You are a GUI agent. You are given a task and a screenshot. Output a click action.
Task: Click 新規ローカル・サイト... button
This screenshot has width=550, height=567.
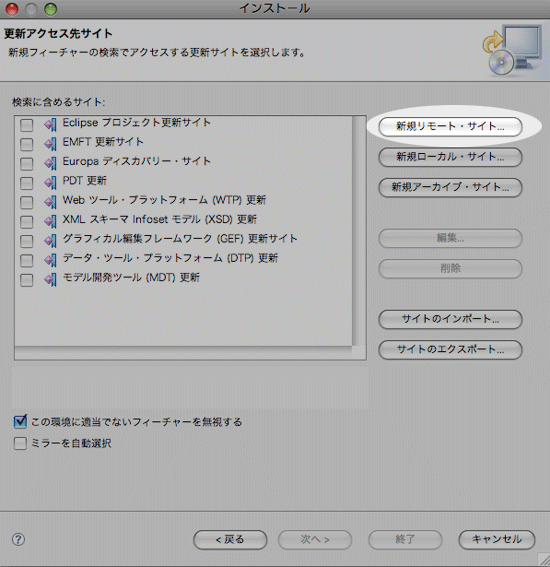pos(450,157)
